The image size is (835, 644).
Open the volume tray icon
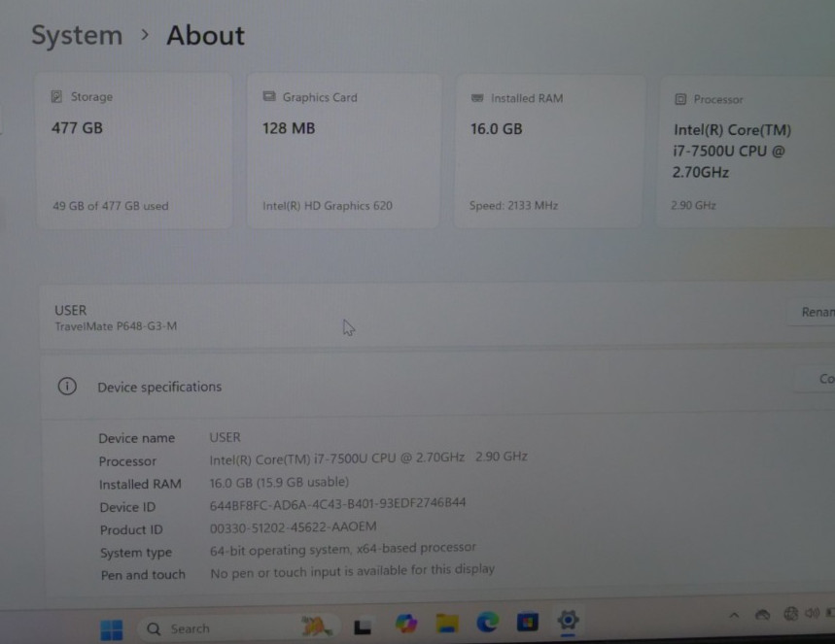(812, 614)
